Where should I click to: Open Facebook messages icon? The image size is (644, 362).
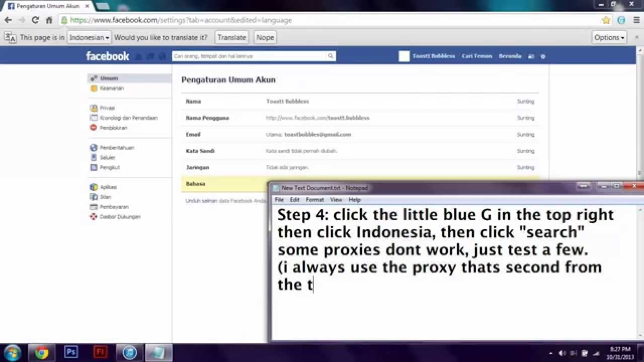[x=150, y=56]
